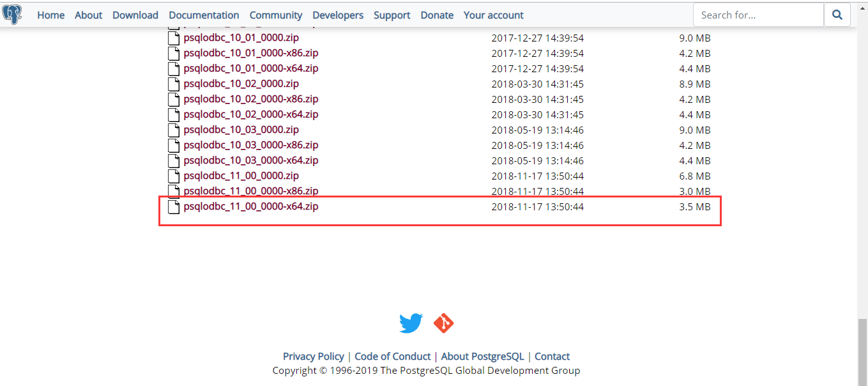Download psqlodbc_10_03_0000-x64.zip
Screen dimensions: 868x386
coord(250,160)
